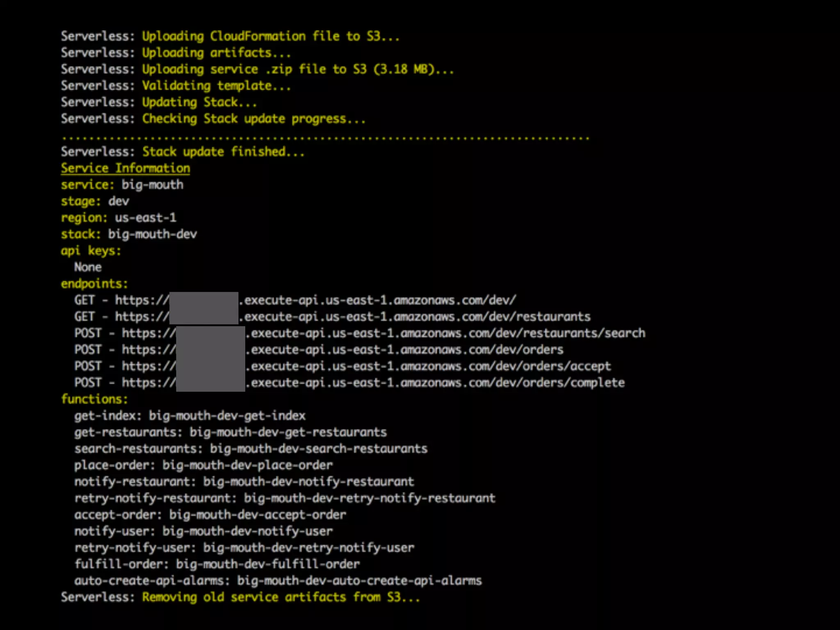The height and width of the screenshot is (630, 840).
Task: Click the retry-notify-restaurant function line
Action: point(285,498)
